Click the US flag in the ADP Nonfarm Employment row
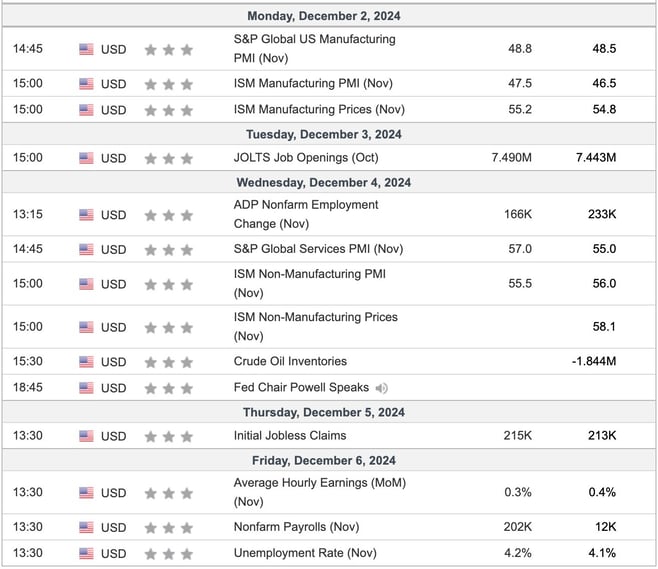The image size is (658, 569). 86,215
